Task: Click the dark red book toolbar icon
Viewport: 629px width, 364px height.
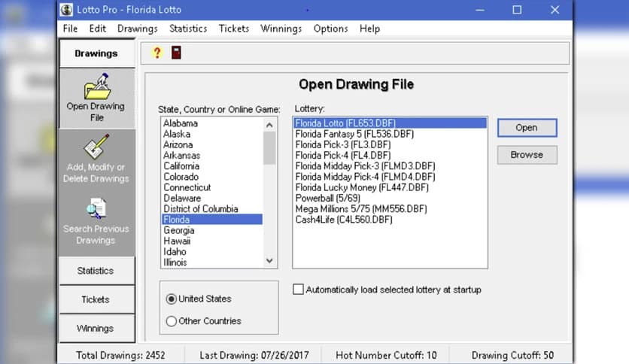Action: pyautogui.click(x=176, y=53)
